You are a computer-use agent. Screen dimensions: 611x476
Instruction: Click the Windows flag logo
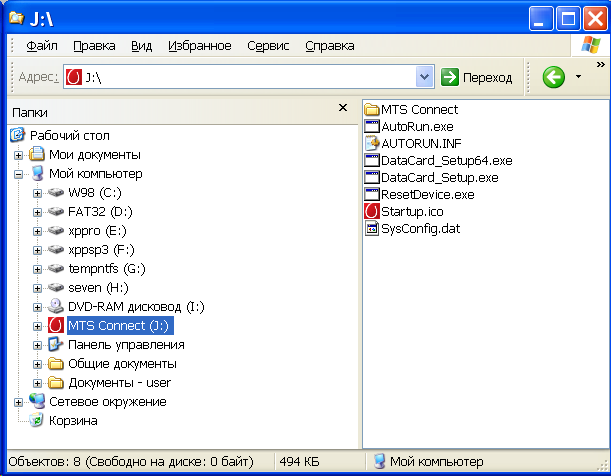(591, 45)
